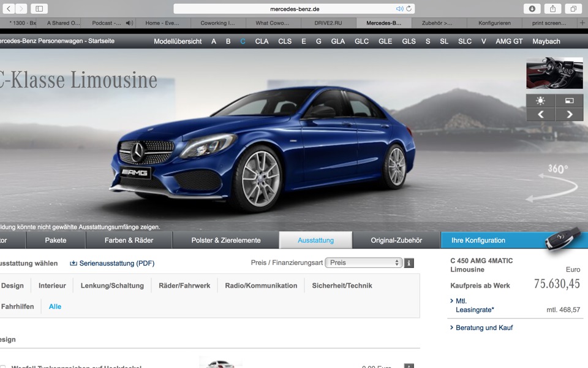Open the Preis / Finanzierungsart dropdown
This screenshot has height=368, width=588.
pyautogui.click(x=364, y=263)
